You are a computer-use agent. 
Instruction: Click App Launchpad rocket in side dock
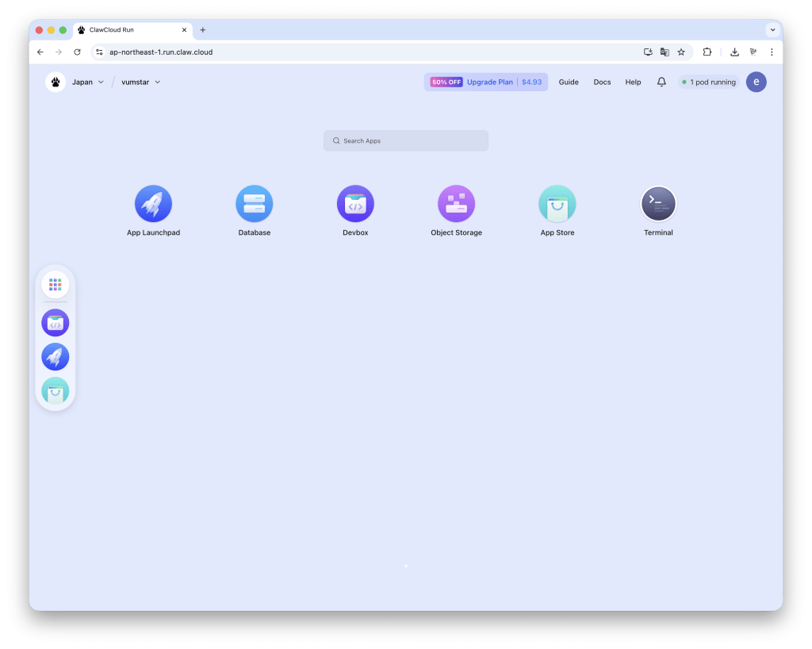pyautogui.click(x=56, y=357)
